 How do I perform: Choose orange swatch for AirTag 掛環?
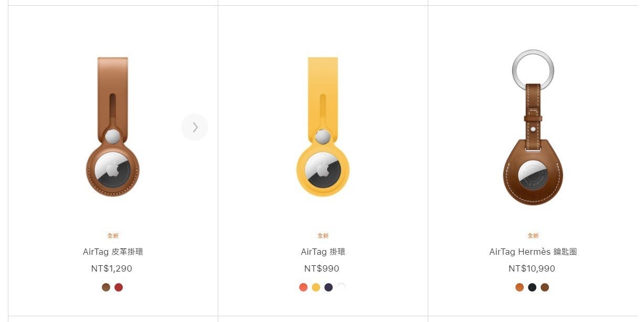(303, 287)
